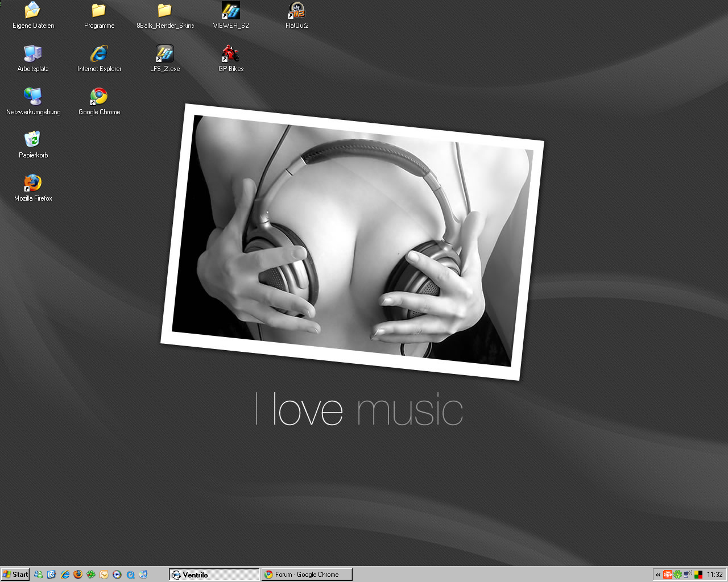Launch Messenger from the quick launch bar

click(x=39, y=575)
